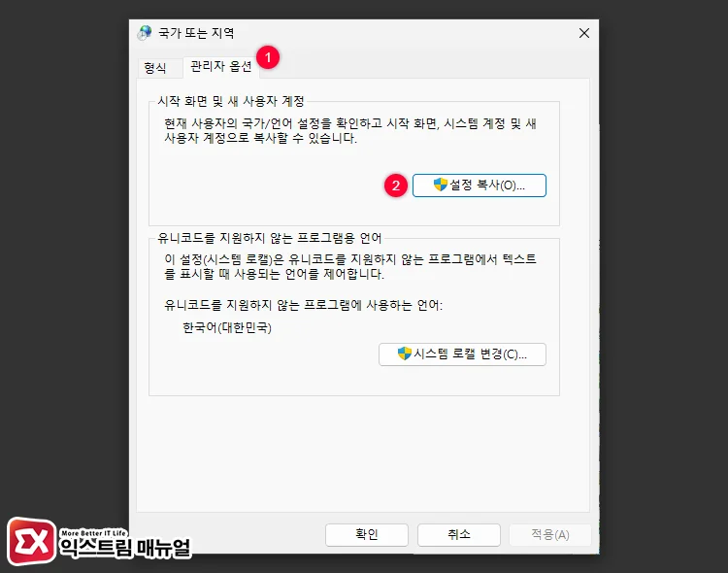Close the 국가 또는 지역 dialog

click(x=584, y=33)
